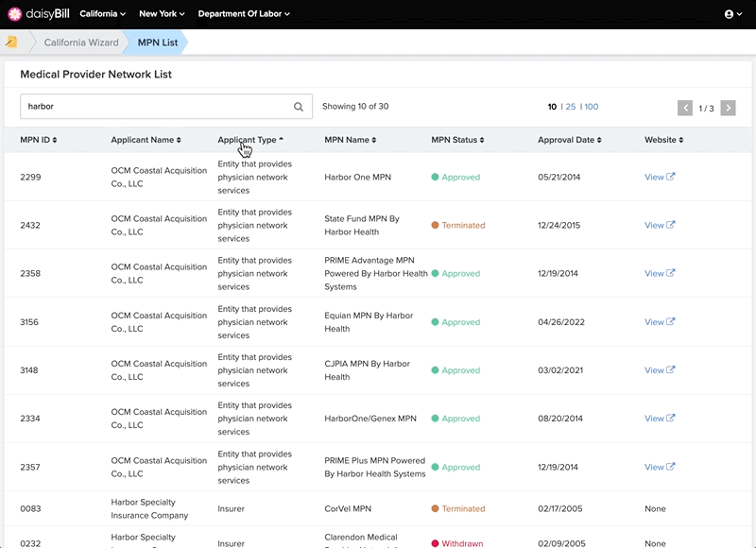Screen dimensions: 756x548
Task: Sort table by Approval Date column
Action: click(x=570, y=140)
